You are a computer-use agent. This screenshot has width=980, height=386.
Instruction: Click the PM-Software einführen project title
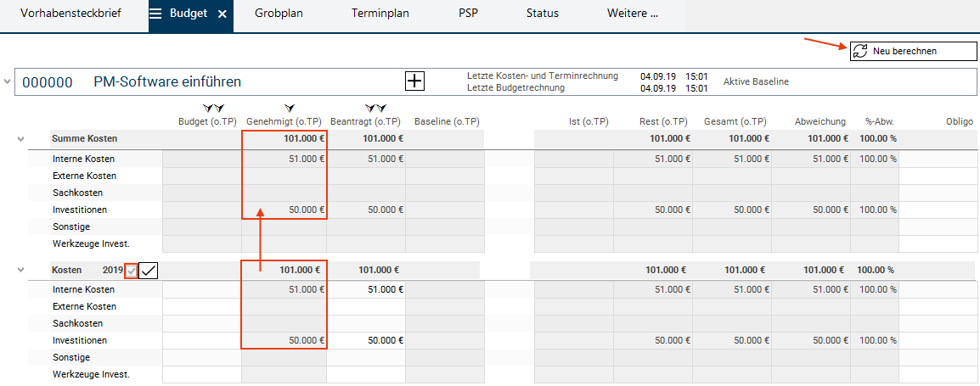pos(167,81)
